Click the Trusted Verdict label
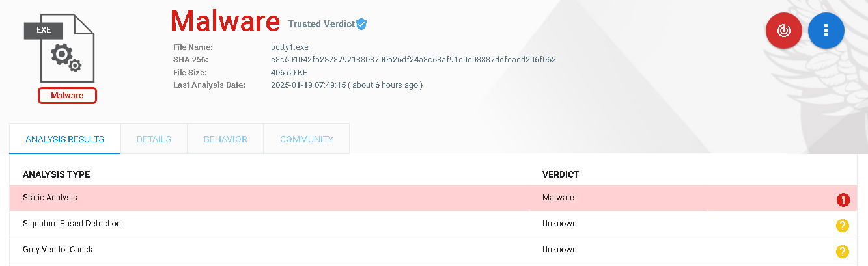This screenshot has width=868, height=266. pos(321,24)
